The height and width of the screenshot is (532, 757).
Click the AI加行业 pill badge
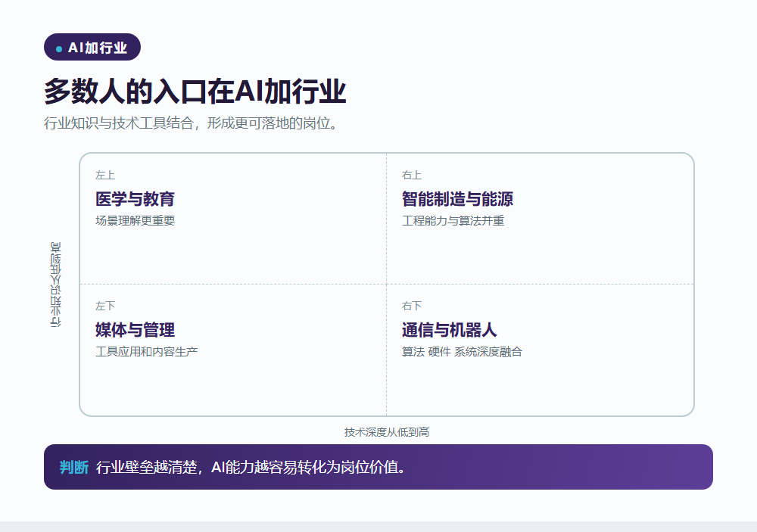(x=92, y=47)
